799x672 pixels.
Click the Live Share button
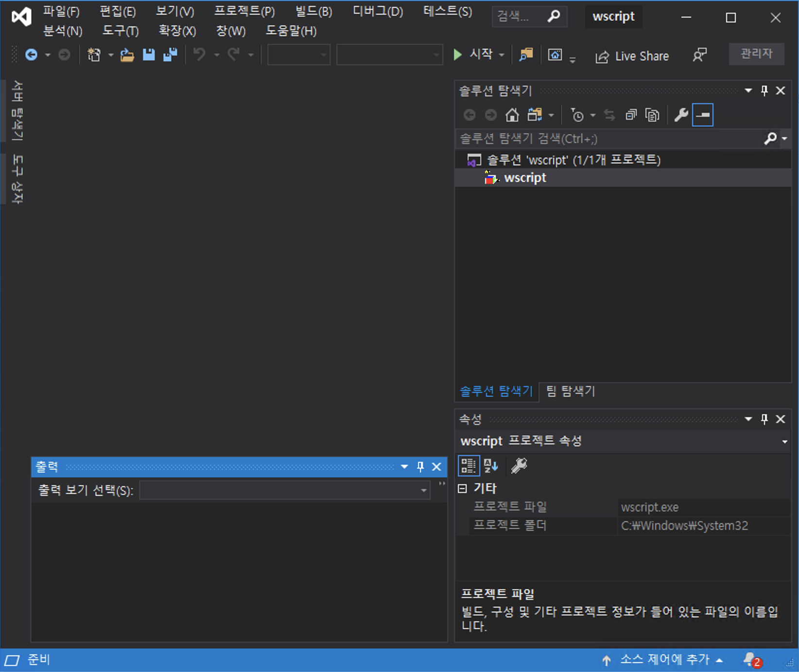(632, 56)
